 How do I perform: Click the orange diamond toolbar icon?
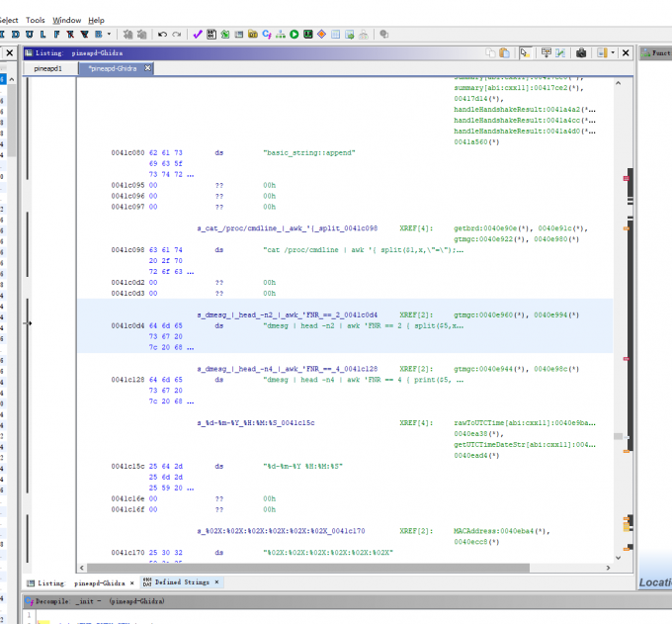(x=322, y=35)
